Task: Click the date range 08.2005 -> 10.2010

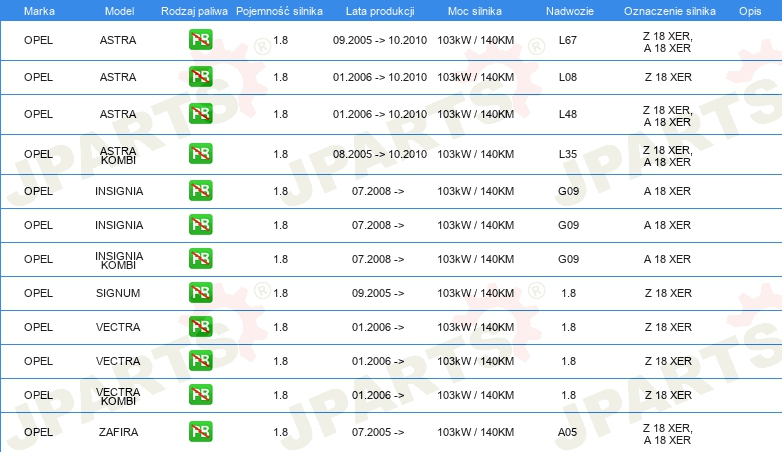Action: pos(380,154)
